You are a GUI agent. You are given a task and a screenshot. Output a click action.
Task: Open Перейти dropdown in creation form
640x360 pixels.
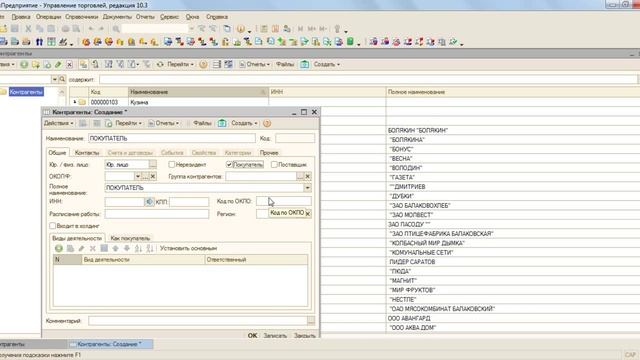pos(129,123)
